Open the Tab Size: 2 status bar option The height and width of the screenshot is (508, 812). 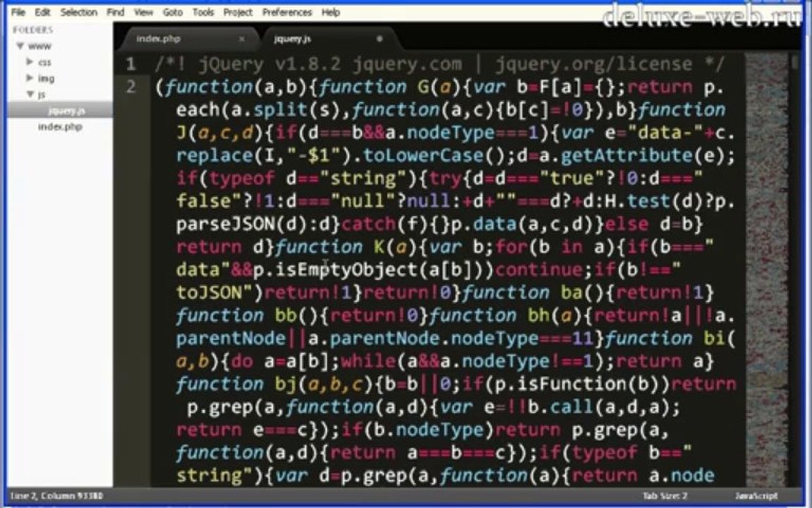[665, 496]
